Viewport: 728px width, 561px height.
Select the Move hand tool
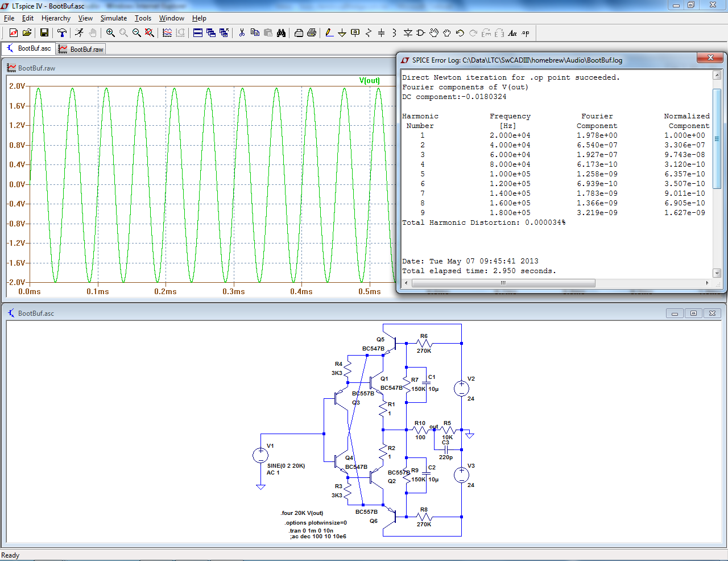point(434,33)
